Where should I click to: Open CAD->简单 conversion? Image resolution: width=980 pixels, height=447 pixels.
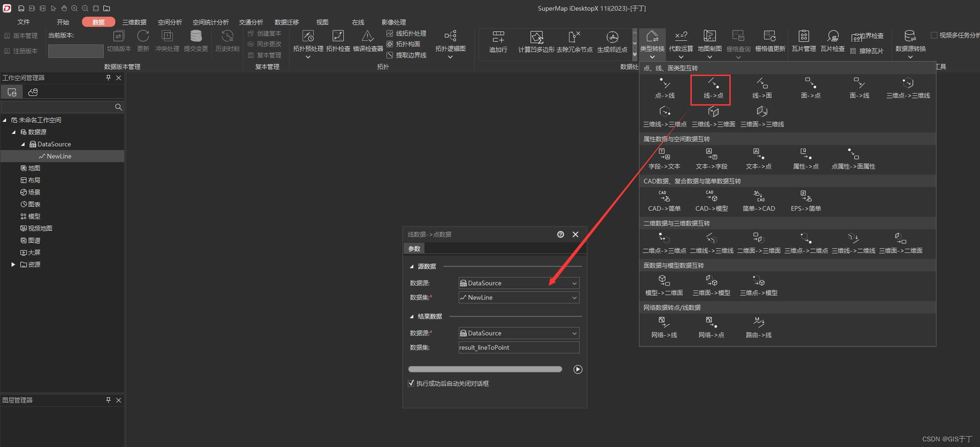[664, 201]
